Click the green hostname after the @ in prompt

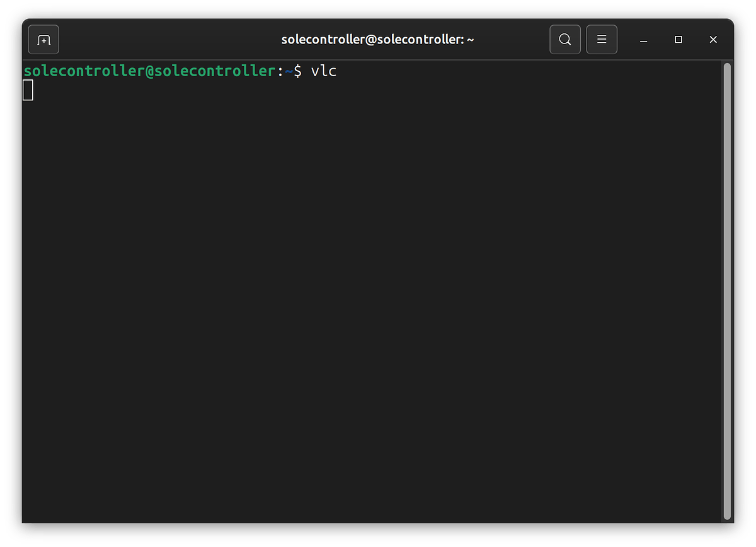point(215,71)
